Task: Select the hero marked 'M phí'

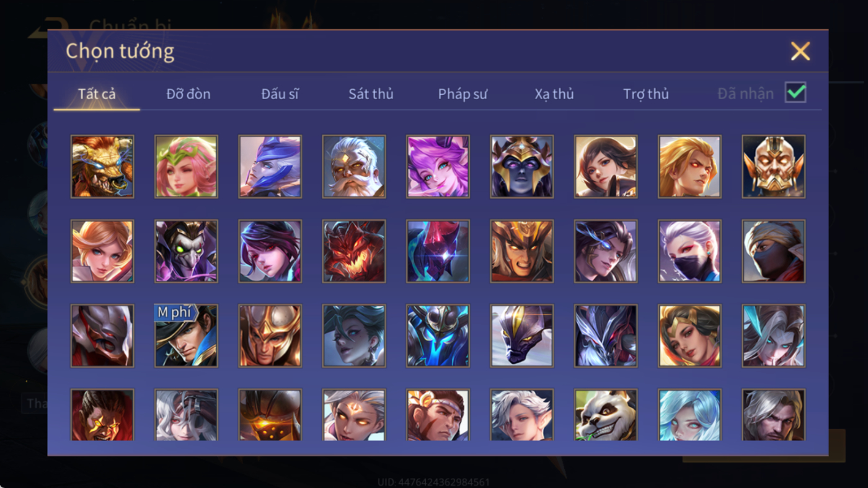Action: point(186,335)
